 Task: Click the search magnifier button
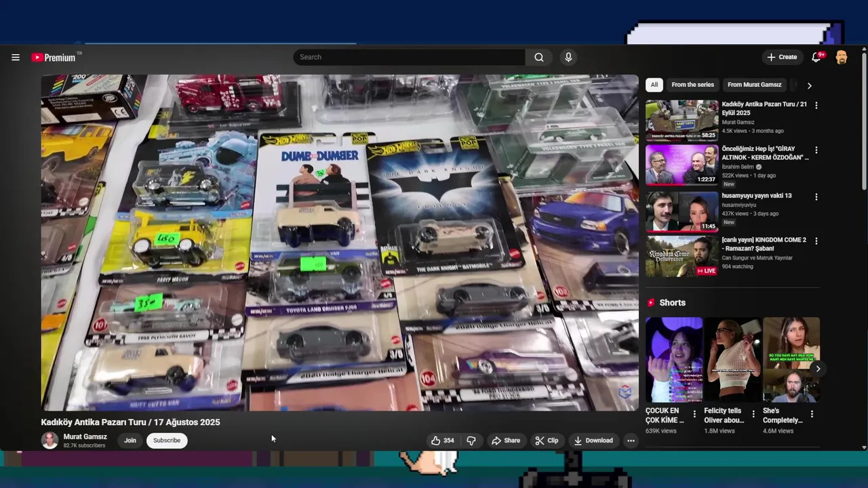pos(539,58)
